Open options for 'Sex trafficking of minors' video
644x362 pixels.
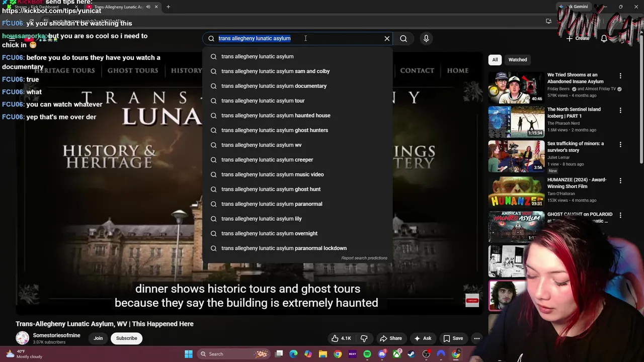pyautogui.click(x=620, y=144)
